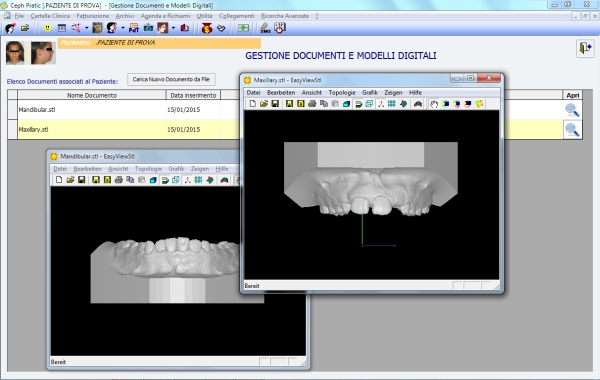Expand dropdown arrow next to cephalometric tracing icon

coord(86,28)
